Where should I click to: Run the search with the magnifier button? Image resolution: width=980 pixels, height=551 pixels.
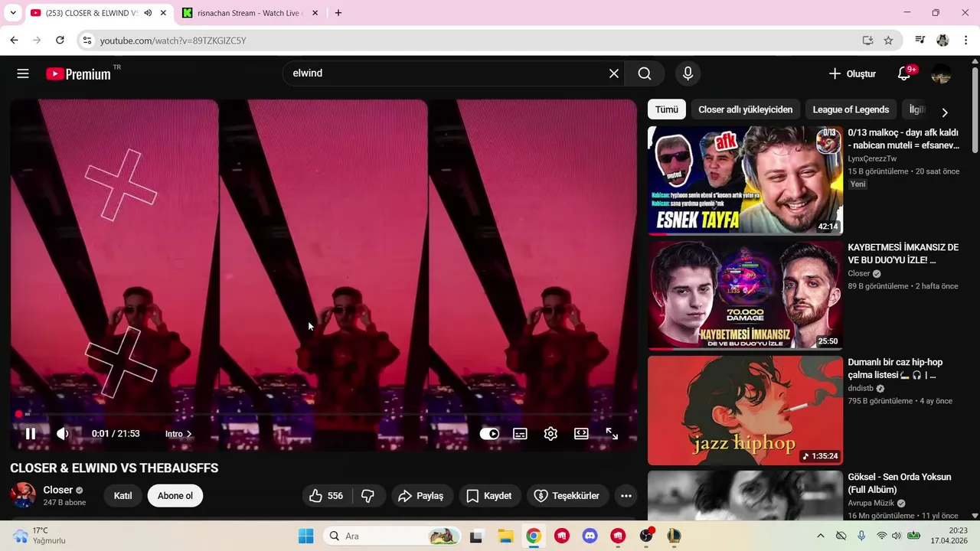click(645, 73)
